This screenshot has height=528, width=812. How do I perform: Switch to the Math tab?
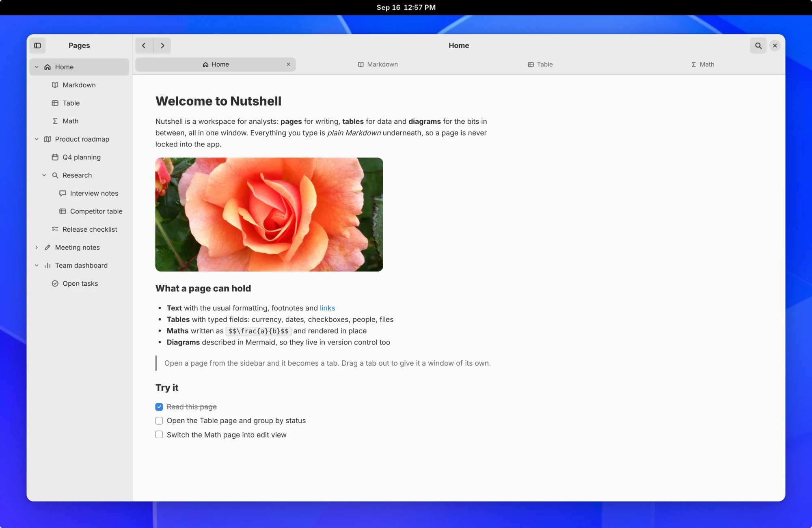703,65
